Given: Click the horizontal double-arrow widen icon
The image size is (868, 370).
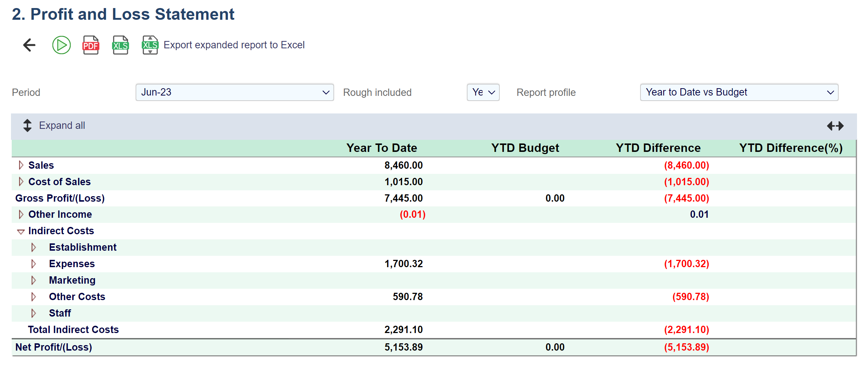Looking at the screenshot, I should point(835,126).
